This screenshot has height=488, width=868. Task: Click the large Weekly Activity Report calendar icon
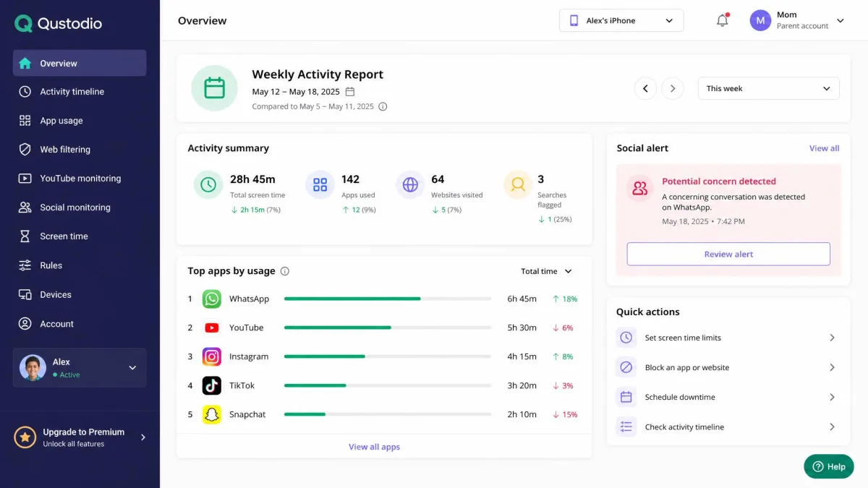(x=214, y=88)
